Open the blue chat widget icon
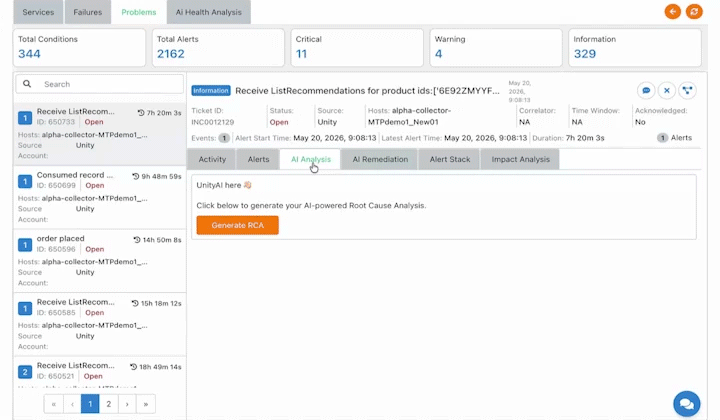Image resolution: width=720 pixels, height=420 pixels. tap(687, 404)
